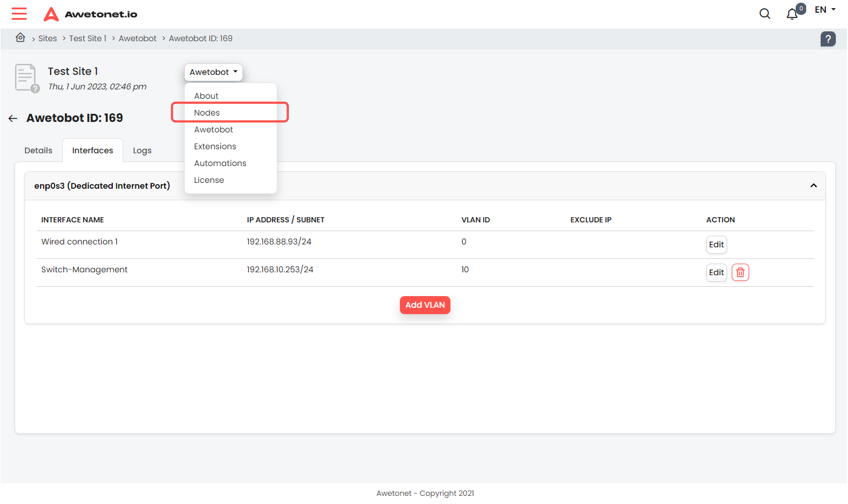848x504 pixels.
Task: Click the EXCLUDE IP column header
Action: (591, 219)
